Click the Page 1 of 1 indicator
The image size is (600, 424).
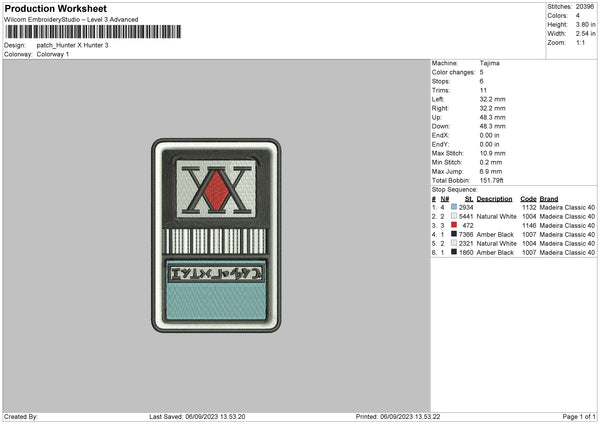coord(579,417)
